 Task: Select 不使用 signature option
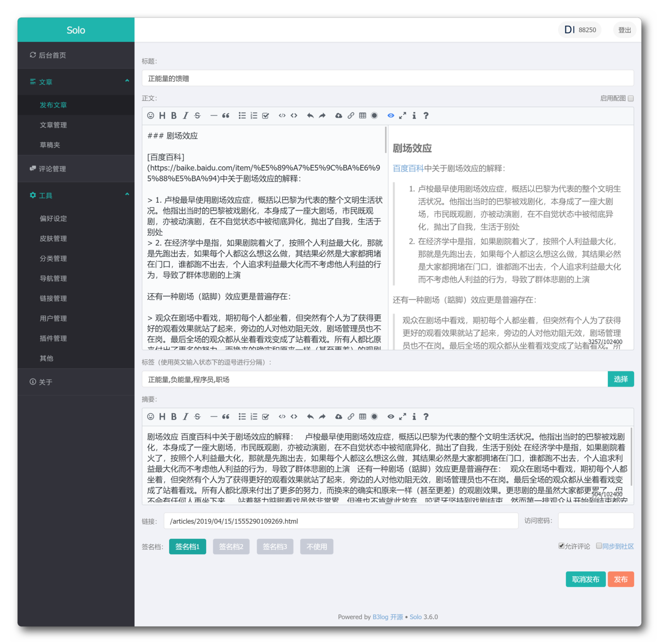[317, 547]
